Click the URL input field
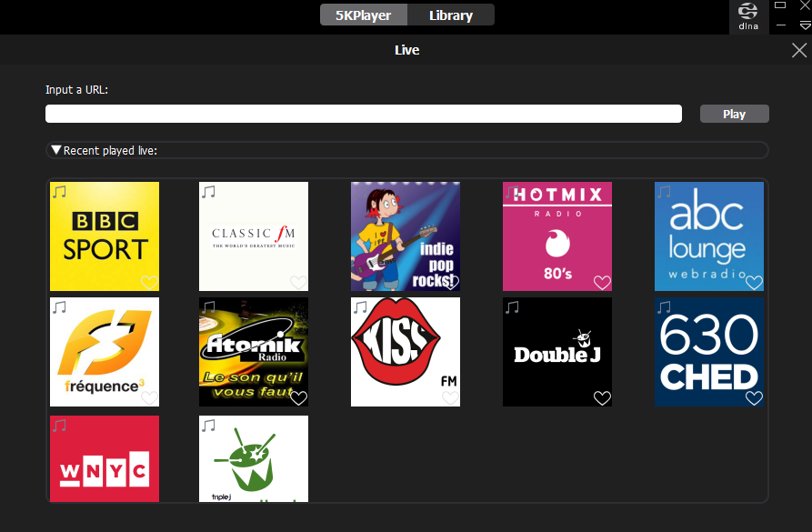Viewport: 812px width, 532px height. [364, 114]
